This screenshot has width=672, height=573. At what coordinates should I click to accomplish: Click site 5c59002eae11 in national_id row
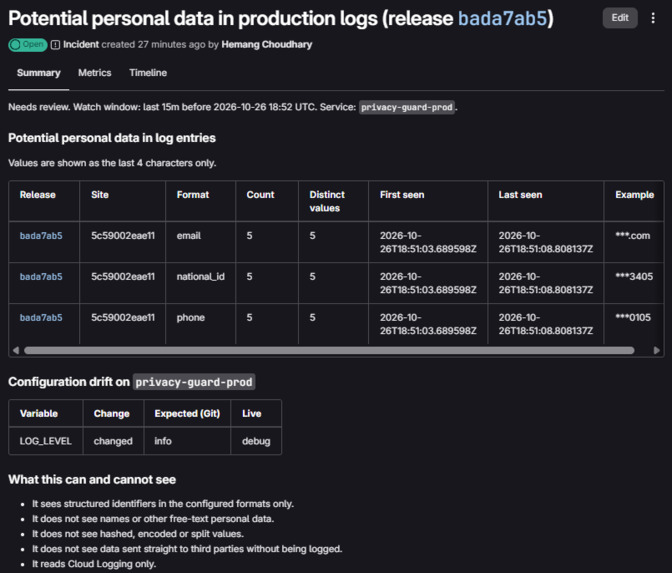click(x=123, y=277)
